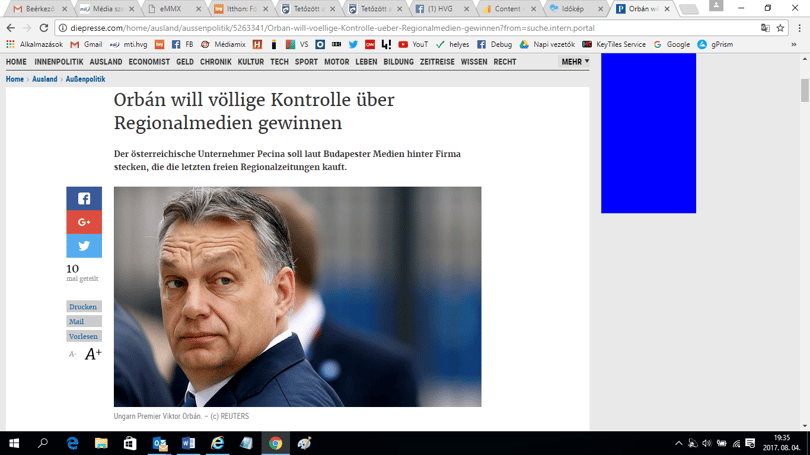Switch to Content tab

coord(509,9)
